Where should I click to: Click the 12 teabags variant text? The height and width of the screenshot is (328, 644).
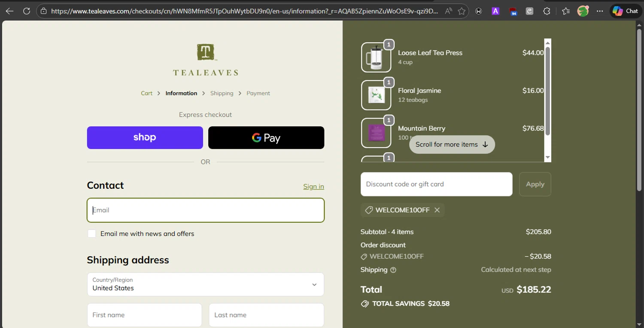(x=413, y=100)
